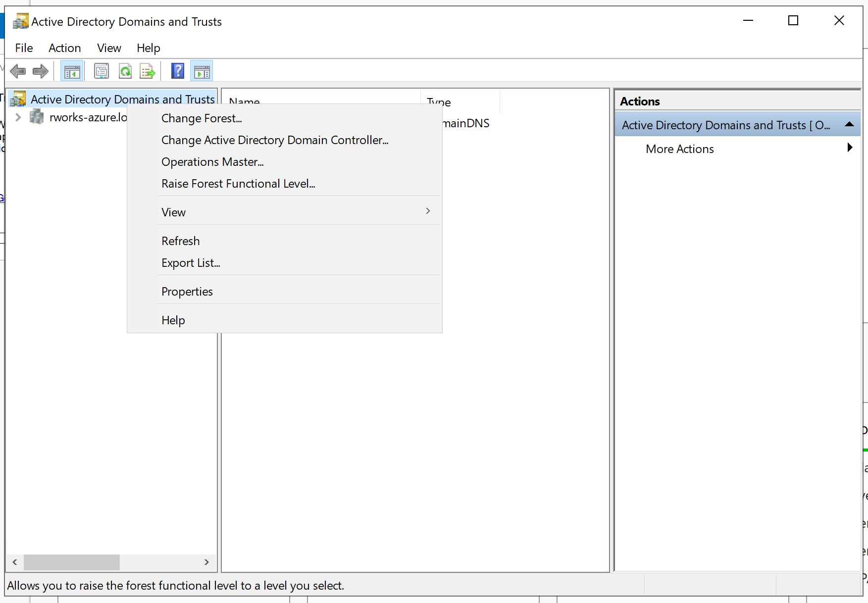868x603 pixels.
Task: Go forward with the toolbar Forward arrow
Action: (x=41, y=71)
